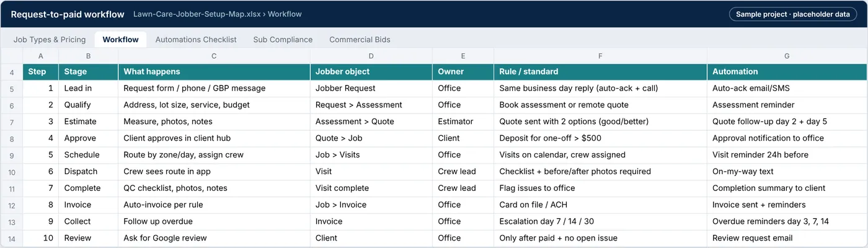Select cell 'Flag issues to office'
The height and width of the screenshot is (248, 868).
[x=600, y=188]
